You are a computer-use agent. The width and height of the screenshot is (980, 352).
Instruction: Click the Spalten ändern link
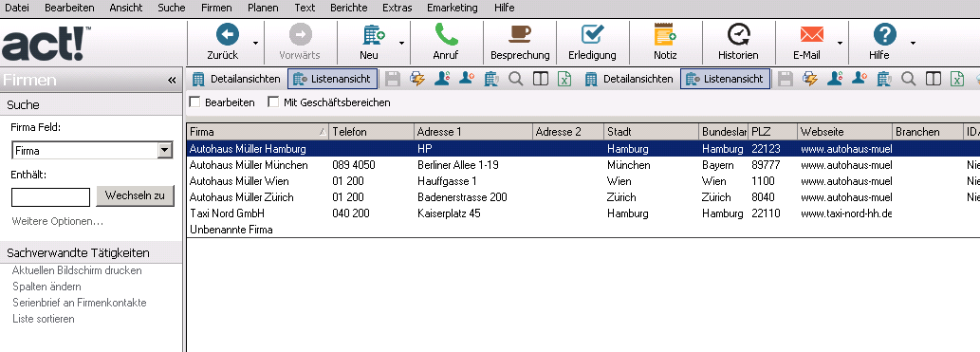(x=46, y=287)
